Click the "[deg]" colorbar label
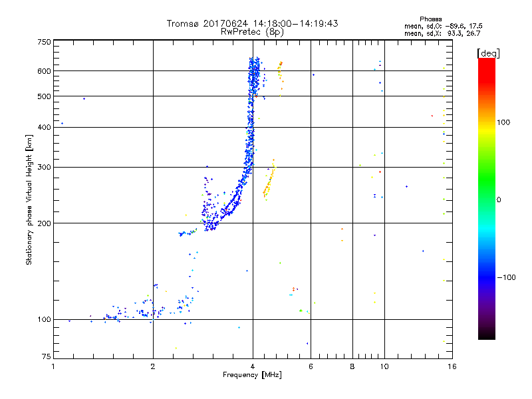The image size is (532, 399). tap(488, 53)
